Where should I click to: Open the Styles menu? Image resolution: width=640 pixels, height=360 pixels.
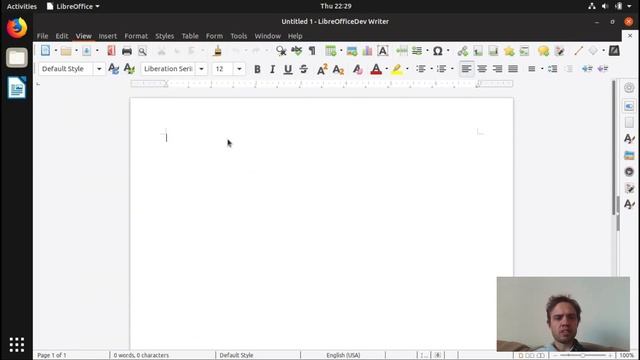(x=164, y=36)
